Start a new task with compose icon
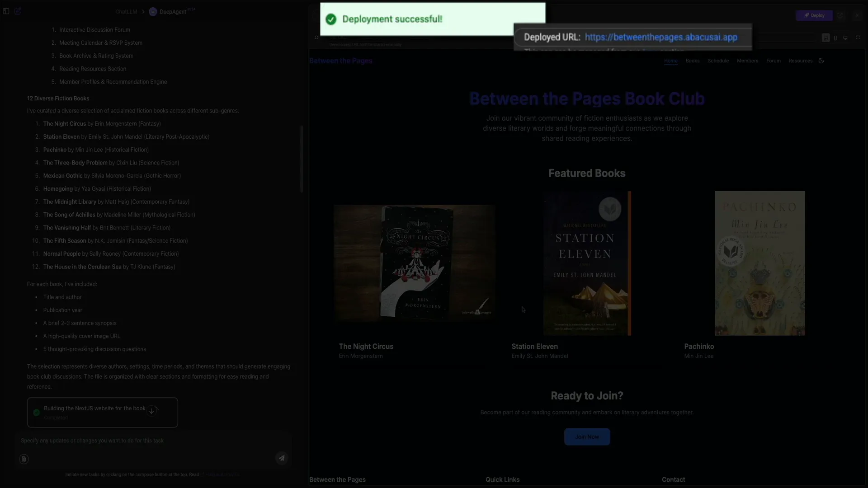This screenshot has width=868, height=488. [x=18, y=11]
